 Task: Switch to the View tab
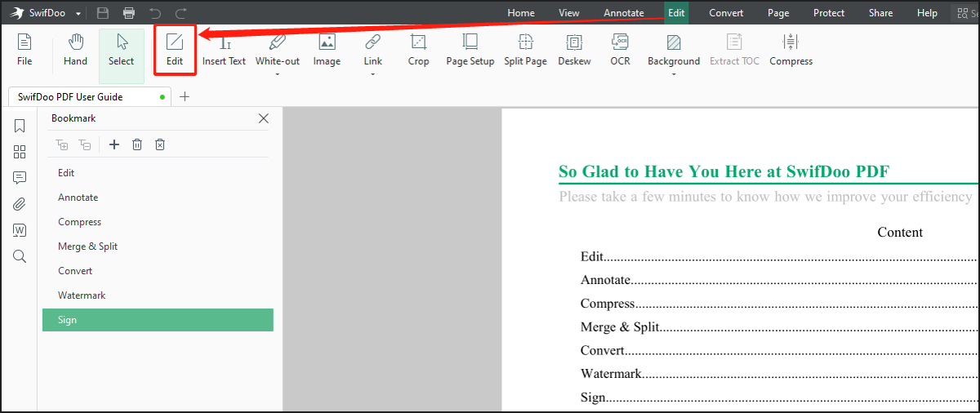click(x=569, y=13)
